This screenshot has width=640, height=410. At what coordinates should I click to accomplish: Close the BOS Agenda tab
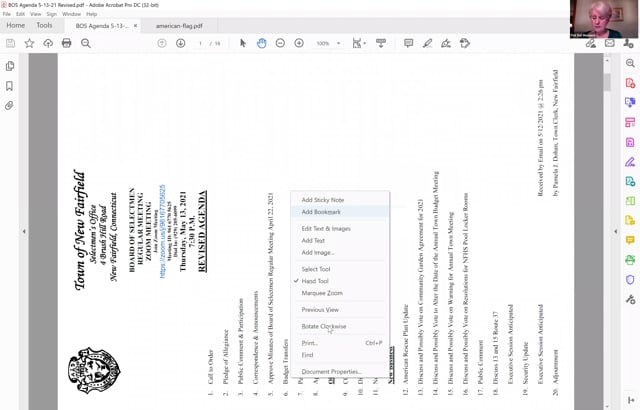pyautogui.click(x=136, y=26)
